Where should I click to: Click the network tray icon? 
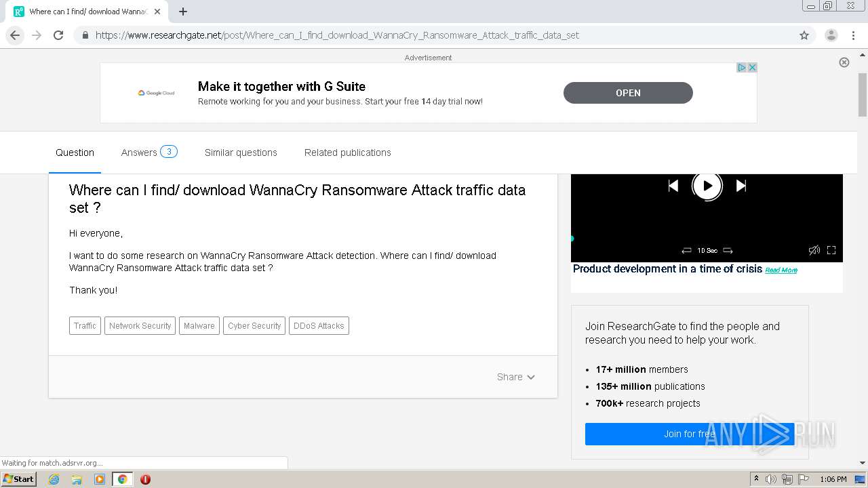pyautogui.click(x=787, y=479)
